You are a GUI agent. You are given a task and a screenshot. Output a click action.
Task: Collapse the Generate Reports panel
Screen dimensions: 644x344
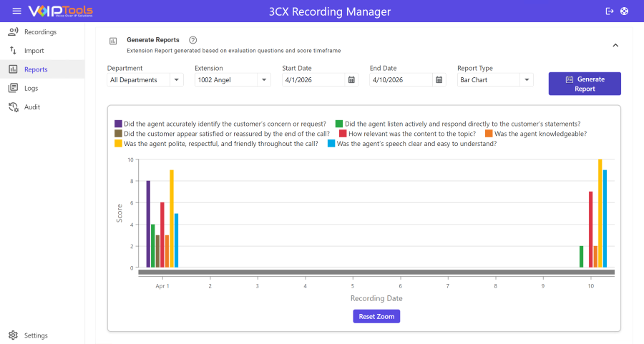(615, 45)
